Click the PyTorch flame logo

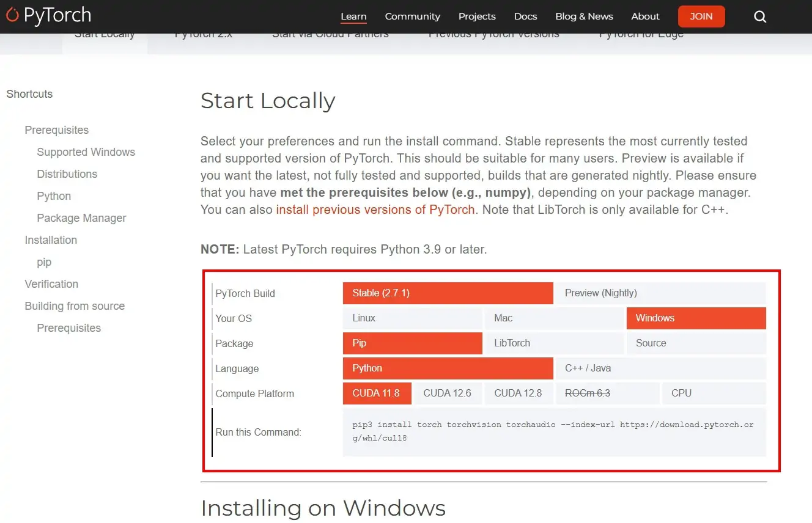(13, 16)
